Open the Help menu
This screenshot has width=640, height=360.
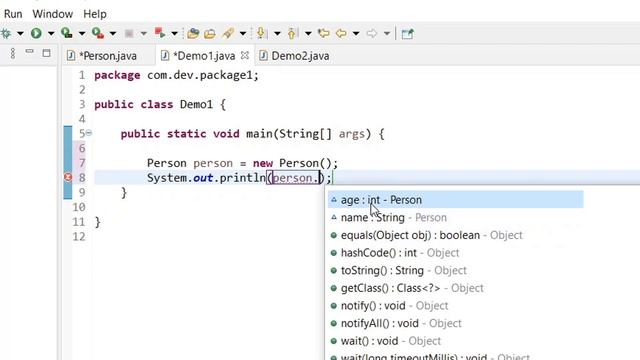tap(95, 14)
